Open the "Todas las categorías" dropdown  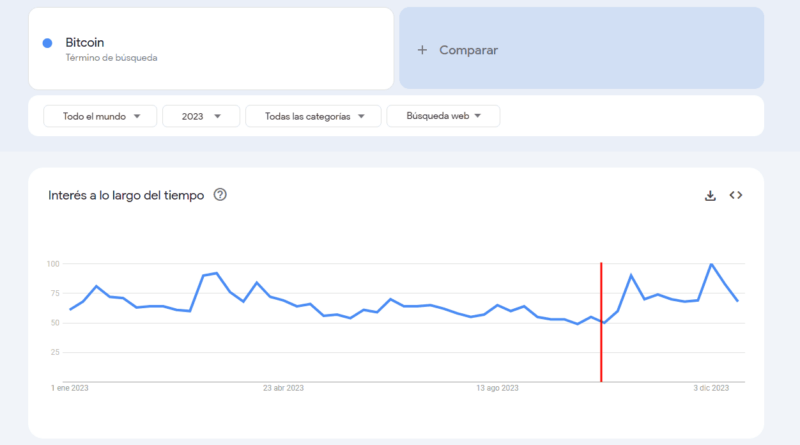pos(313,116)
